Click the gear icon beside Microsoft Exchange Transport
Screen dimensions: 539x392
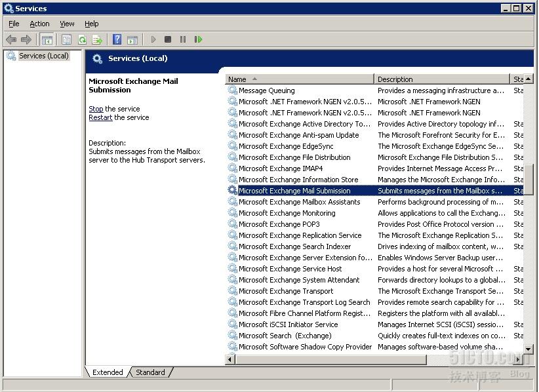[x=233, y=291]
